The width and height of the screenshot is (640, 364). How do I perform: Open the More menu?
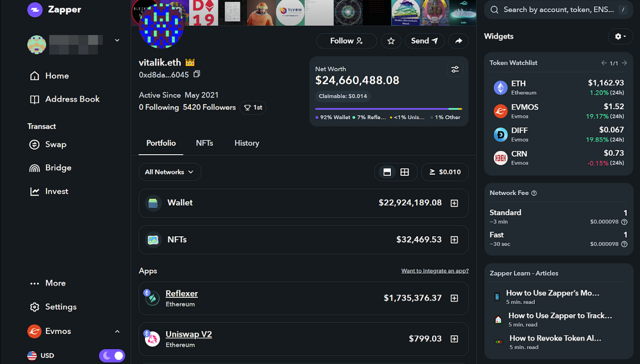pyautogui.click(x=48, y=283)
